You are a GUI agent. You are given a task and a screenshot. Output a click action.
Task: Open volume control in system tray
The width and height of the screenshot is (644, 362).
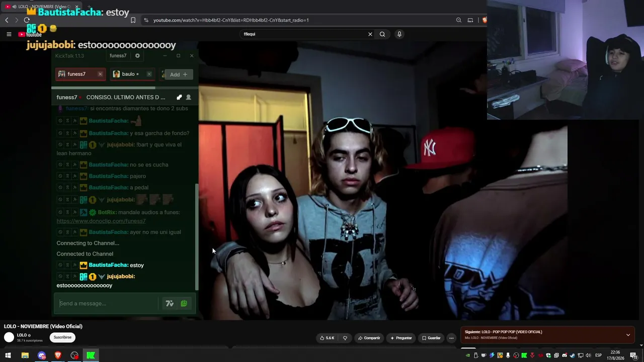click(x=589, y=355)
